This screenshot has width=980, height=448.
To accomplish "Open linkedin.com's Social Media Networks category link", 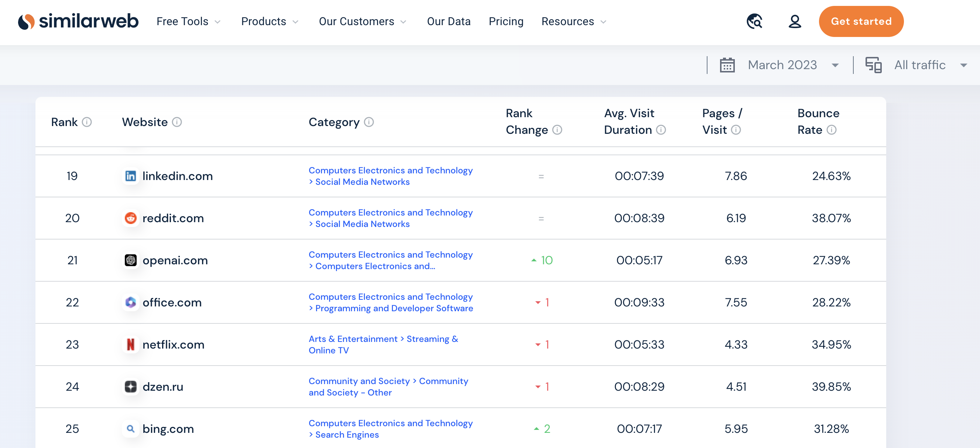I will 362,182.
